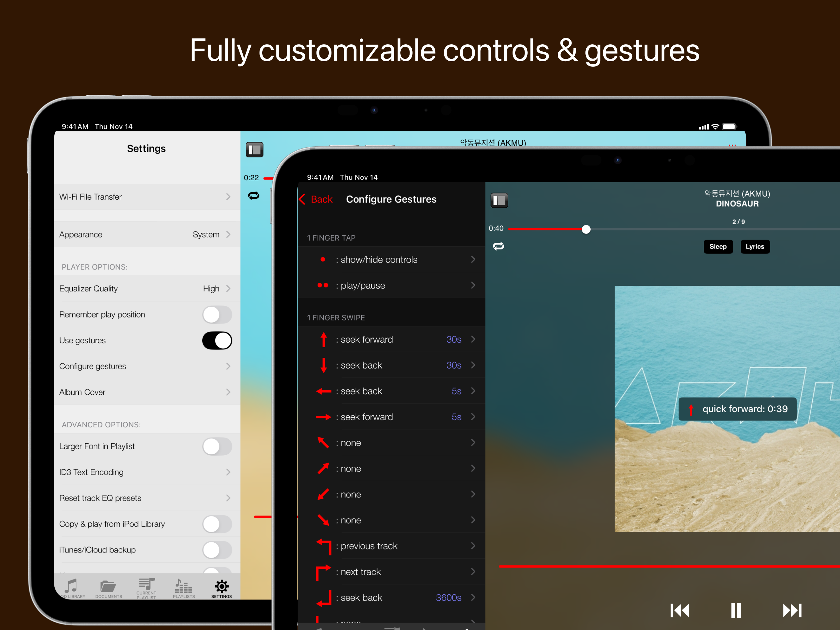Toggle sidebar icon in back iPad window

(255, 150)
